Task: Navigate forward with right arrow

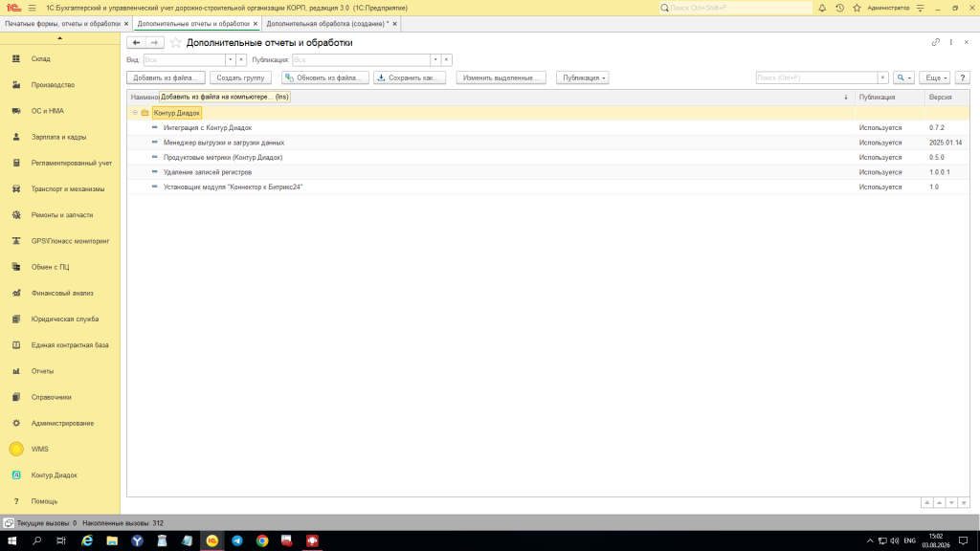Action: [x=154, y=42]
